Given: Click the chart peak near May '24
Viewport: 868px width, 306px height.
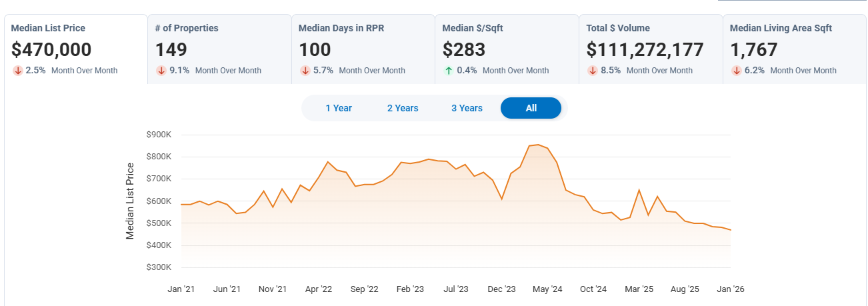Looking at the screenshot, I should (x=538, y=145).
